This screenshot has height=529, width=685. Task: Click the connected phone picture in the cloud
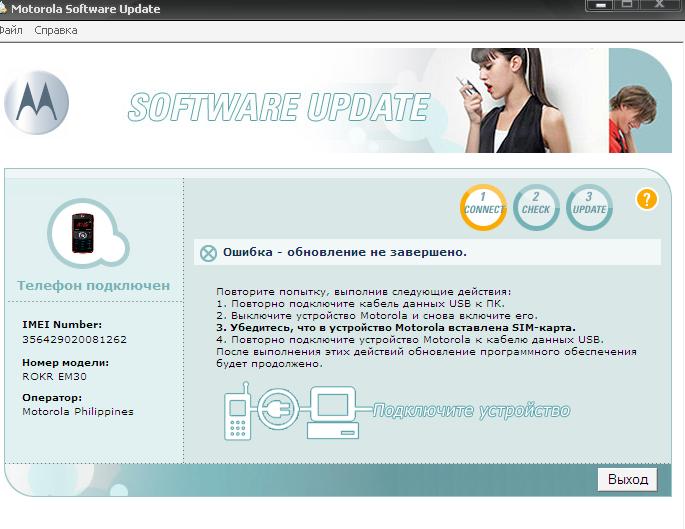click(x=83, y=233)
